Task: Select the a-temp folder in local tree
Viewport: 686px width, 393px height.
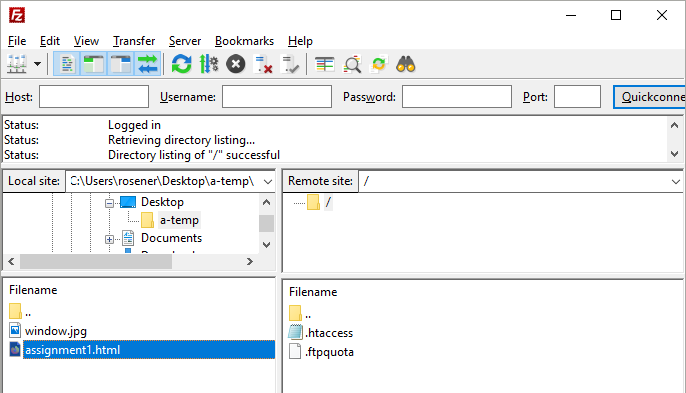Action: (x=179, y=220)
